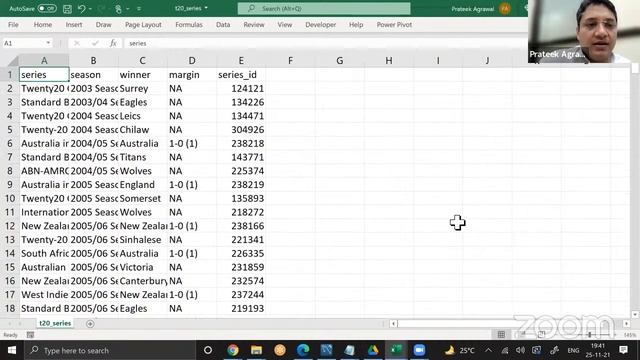Image resolution: width=640 pixels, height=360 pixels.
Task: Click the Undo arrow icon
Action: [x=82, y=9]
